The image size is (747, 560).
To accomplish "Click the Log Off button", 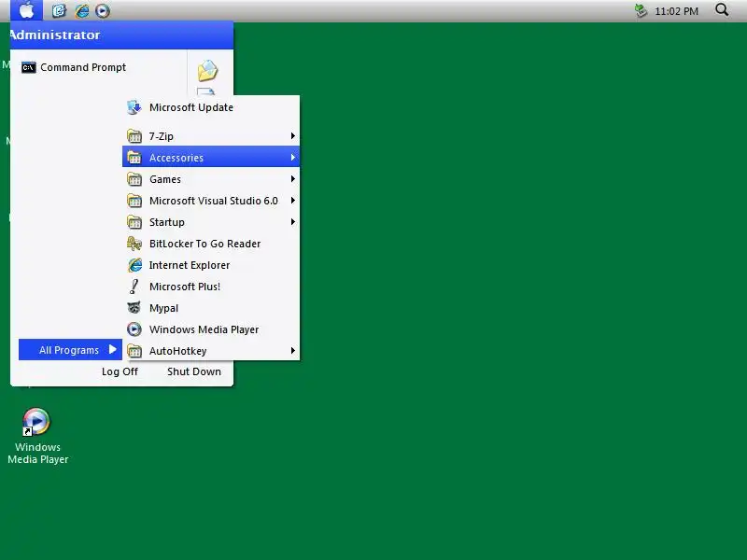I will (120, 371).
